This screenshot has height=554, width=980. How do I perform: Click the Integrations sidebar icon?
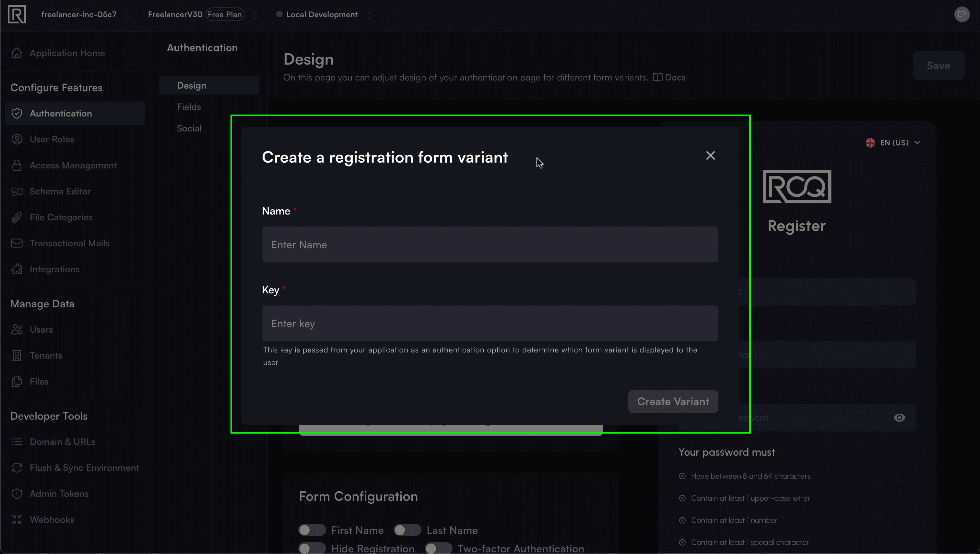(17, 269)
